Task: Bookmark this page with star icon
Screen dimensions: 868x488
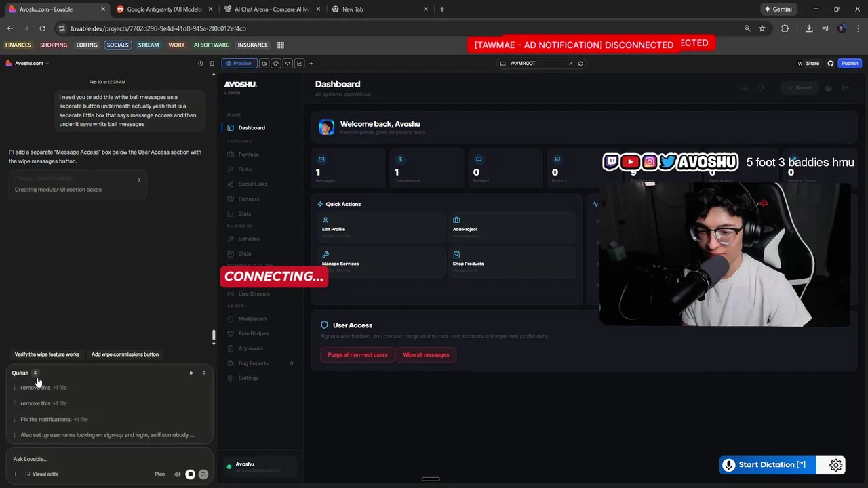Action: (x=762, y=28)
